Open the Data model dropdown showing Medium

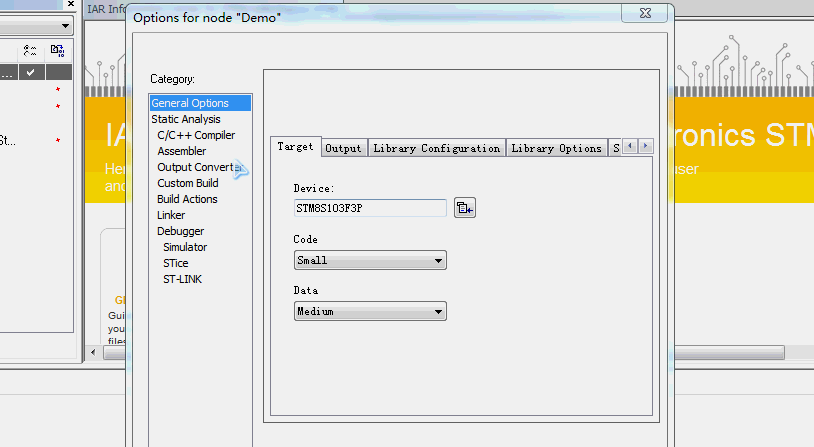coord(370,311)
